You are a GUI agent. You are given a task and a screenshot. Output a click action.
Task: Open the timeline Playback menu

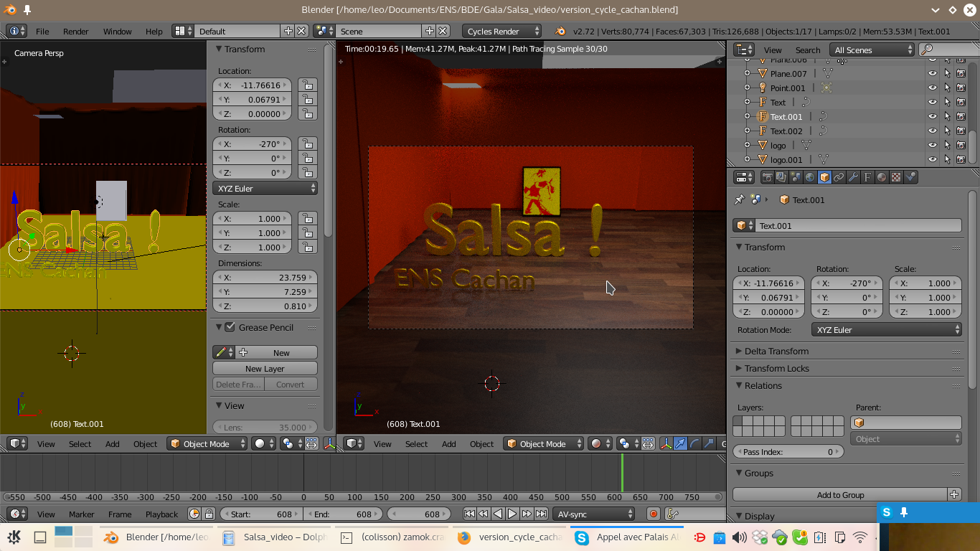coord(161,514)
